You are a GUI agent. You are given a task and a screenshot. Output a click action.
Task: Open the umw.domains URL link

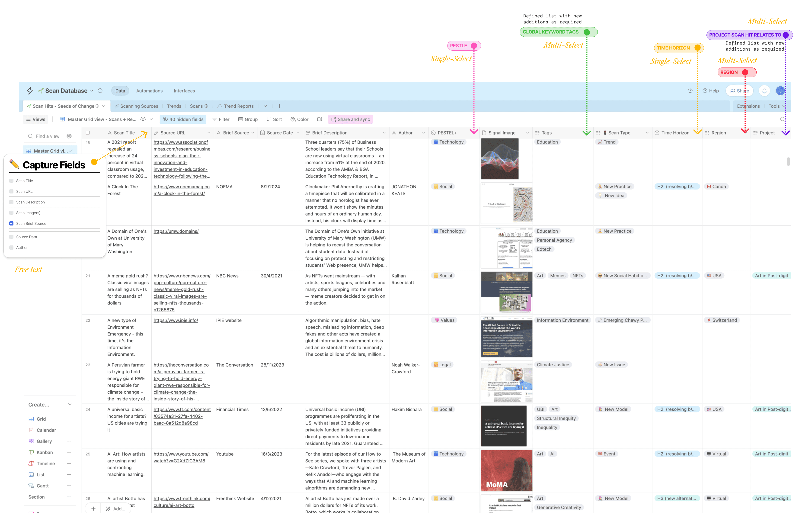tap(176, 231)
